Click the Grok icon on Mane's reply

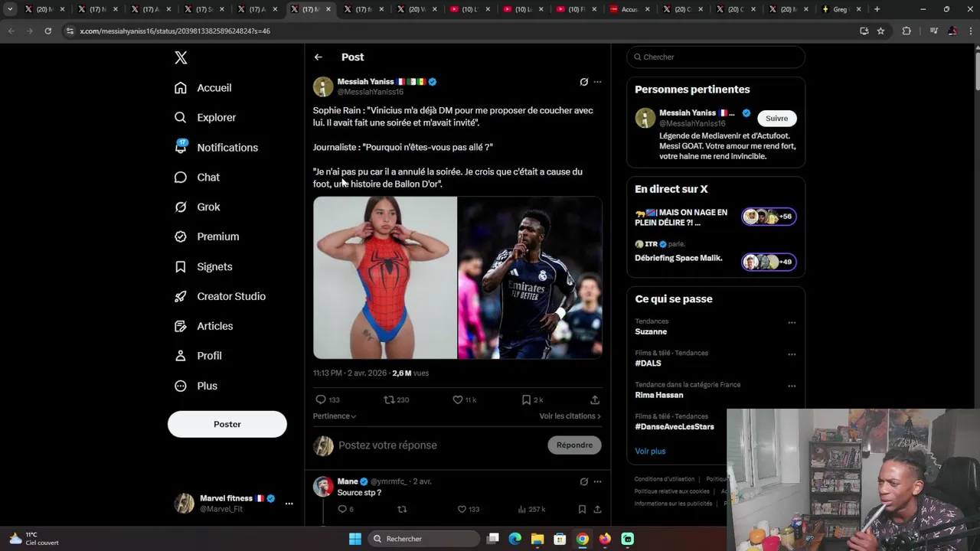(x=584, y=482)
